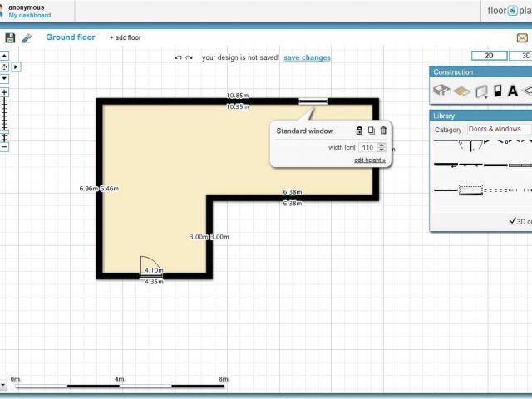Click the save changes link
Screen dimensions: 532x399
point(307,58)
